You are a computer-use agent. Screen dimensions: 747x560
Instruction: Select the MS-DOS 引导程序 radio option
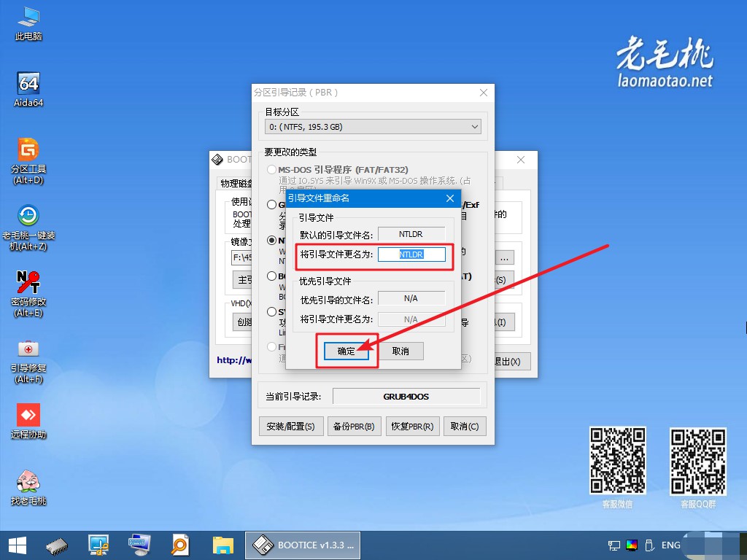[271, 169]
